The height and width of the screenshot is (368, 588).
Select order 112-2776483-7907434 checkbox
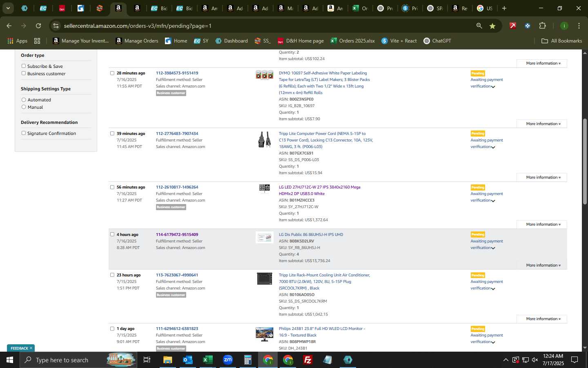point(112,133)
